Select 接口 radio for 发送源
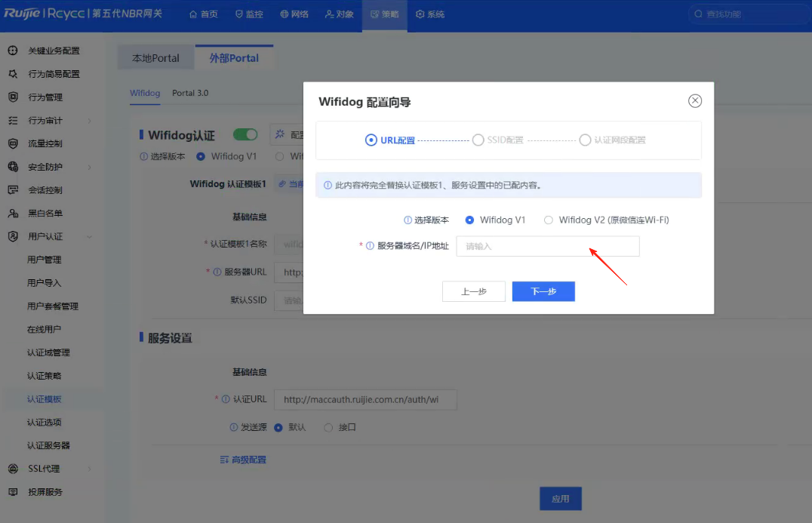Image resolution: width=812 pixels, height=523 pixels. click(x=328, y=427)
